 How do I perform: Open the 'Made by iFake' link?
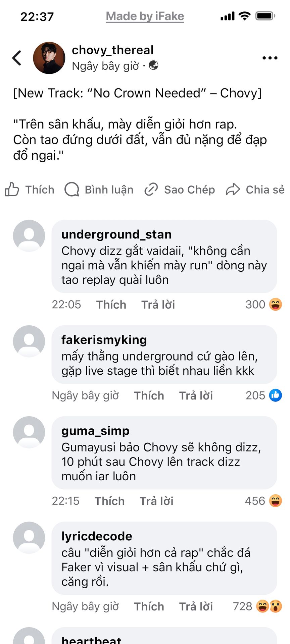pyautogui.click(x=145, y=16)
